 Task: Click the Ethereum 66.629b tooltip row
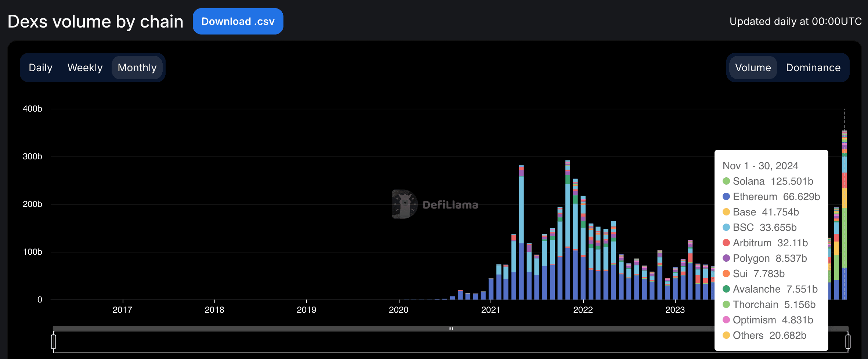tap(771, 197)
